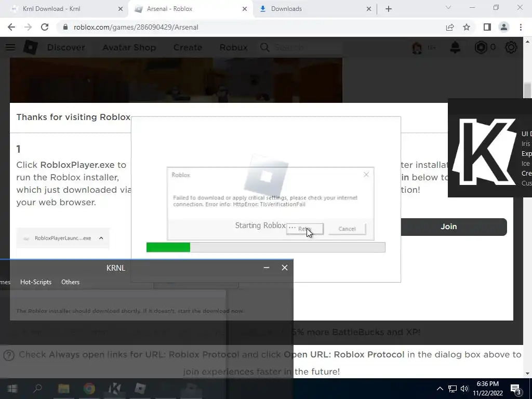This screenshot has width=532, height=399.
Task: Click the page vertical scrollbar thumb
Action: pyautogui.click(x=527, y=90)
